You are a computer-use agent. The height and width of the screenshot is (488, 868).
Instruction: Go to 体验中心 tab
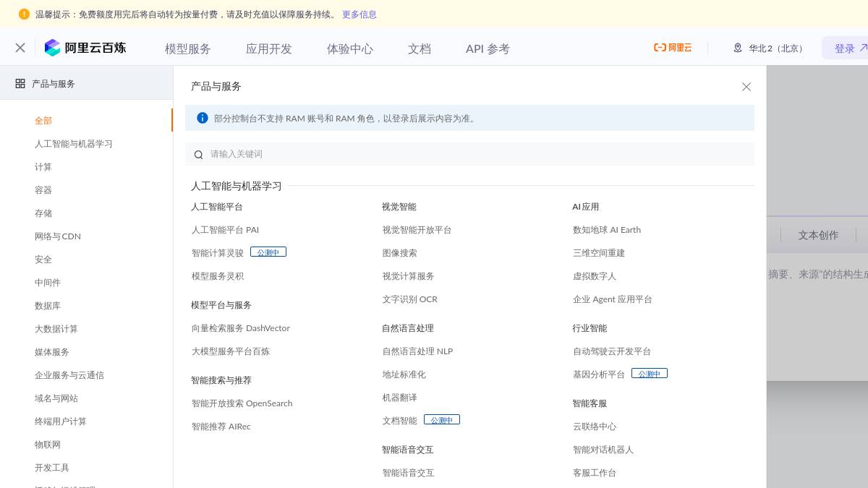click(350, 49)
